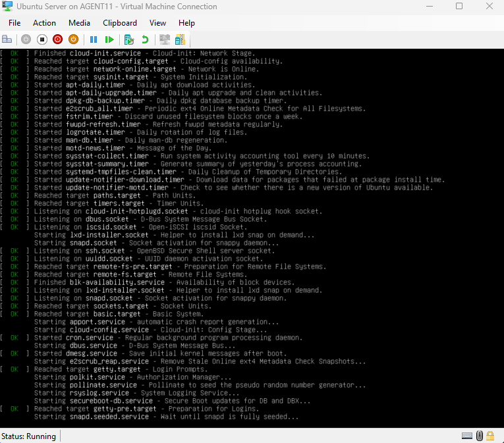Toggle the enhanced session mode icon
Screen dimensions: 504x443
[164, 39]
